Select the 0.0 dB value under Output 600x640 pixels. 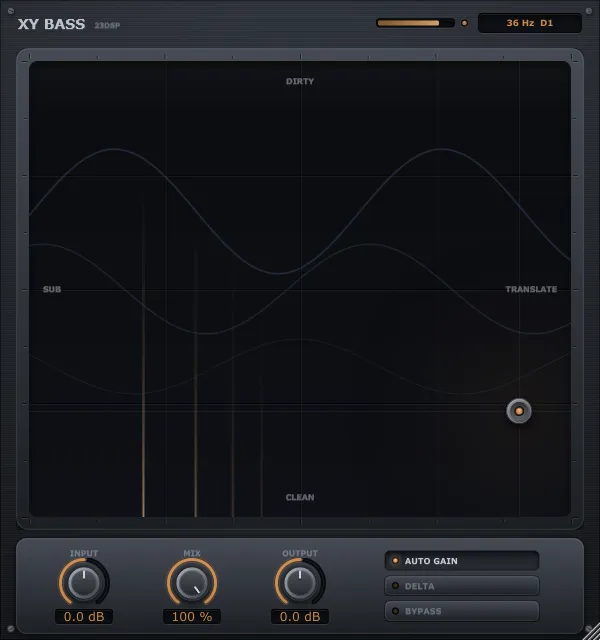300,616
